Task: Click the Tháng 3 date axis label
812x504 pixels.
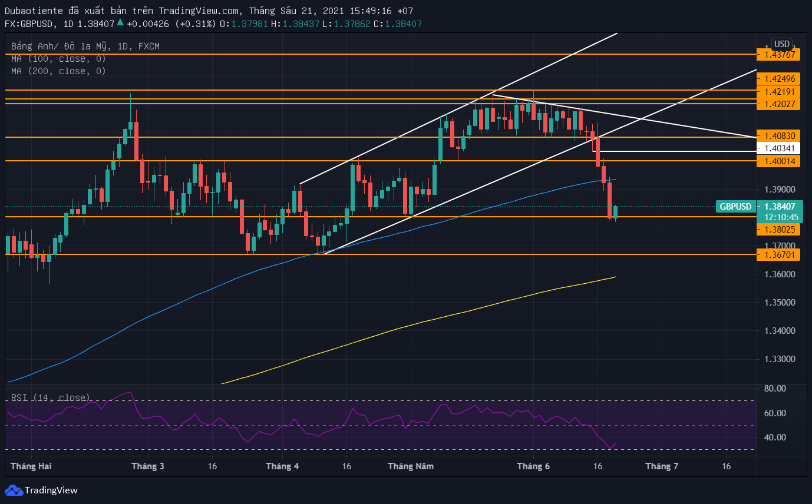Action: 148,466
